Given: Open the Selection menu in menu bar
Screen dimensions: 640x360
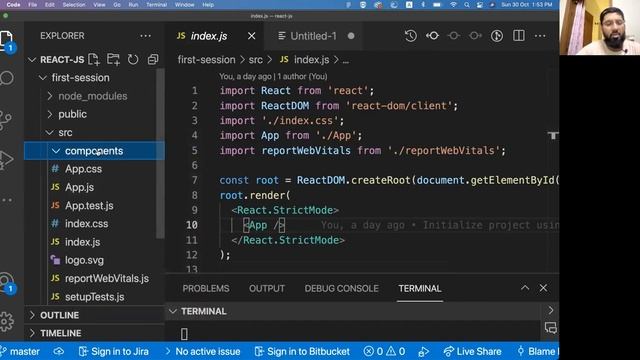Looking at the screenshot, I should (74, 4).
